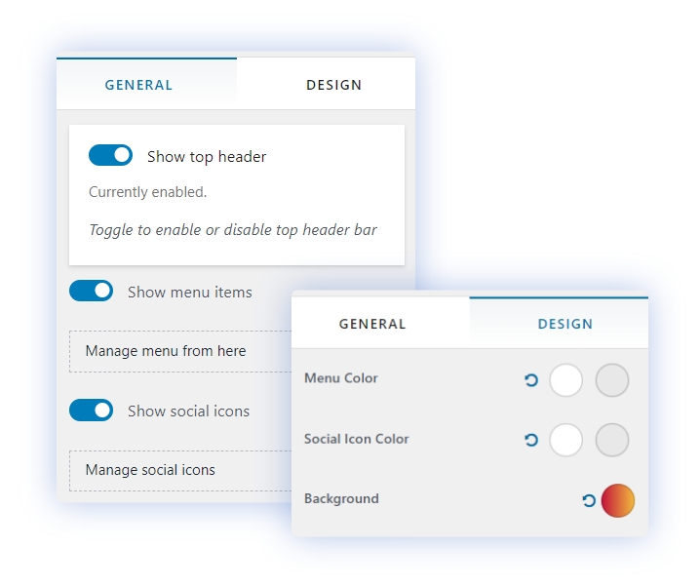Screen dimensions: 700x588
Task: Reset the Menu Color setting
Action: point(531,380)
